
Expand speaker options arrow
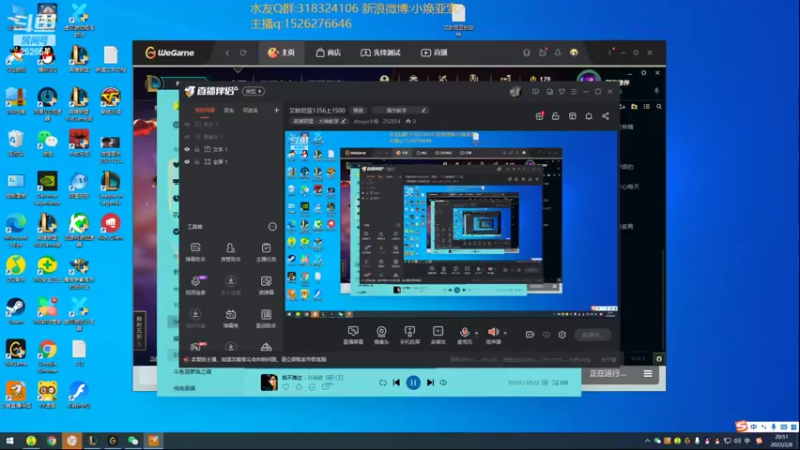tap(505, 333)
